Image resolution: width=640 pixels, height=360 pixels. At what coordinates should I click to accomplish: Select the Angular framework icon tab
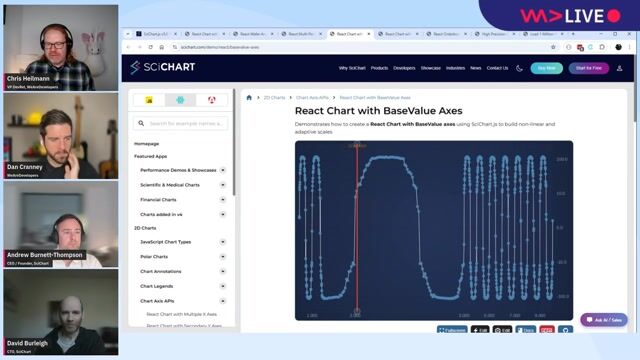pos(211,100)
